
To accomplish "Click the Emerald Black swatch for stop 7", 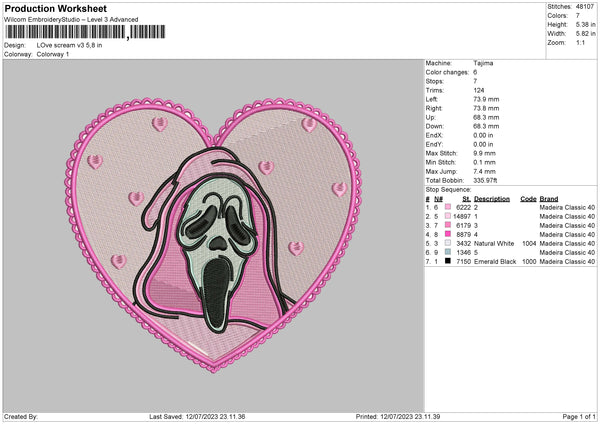I will click(x=448, y=261).
